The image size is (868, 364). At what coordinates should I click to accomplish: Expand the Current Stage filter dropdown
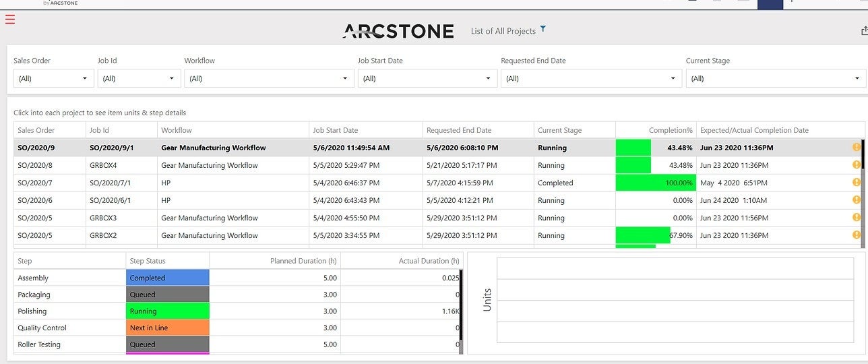[775, 79]
